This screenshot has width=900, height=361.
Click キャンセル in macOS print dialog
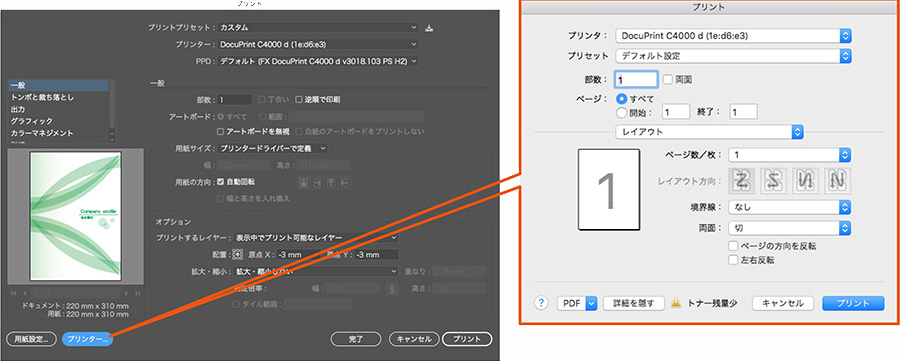point(783,304)
